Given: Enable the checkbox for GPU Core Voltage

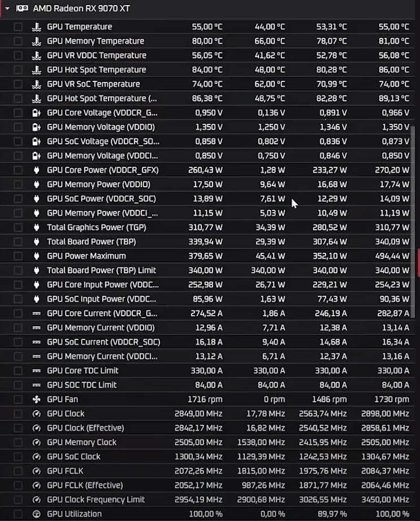Looking at the screenshot, I should pyautogui.click(x=18, y=113).
